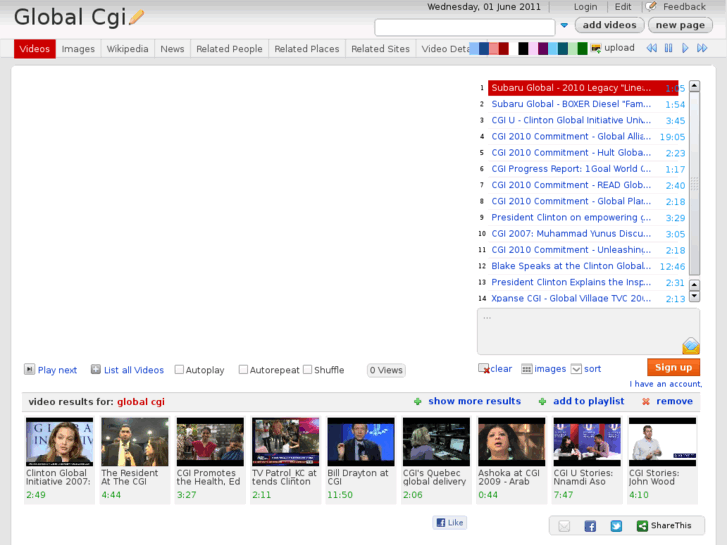727x545 pixels.
Task: Click the comment text box under playlist
Action: point(588,332)
